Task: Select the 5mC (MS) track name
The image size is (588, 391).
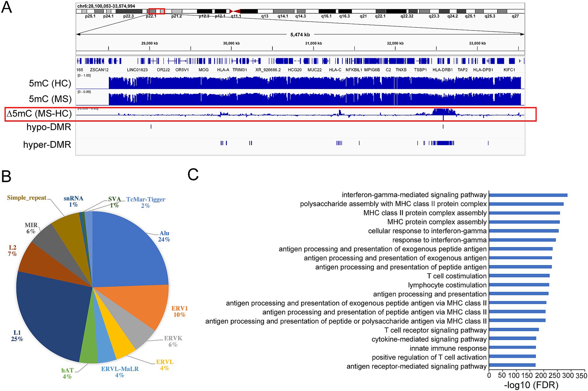Action: (x=50, y=99)
